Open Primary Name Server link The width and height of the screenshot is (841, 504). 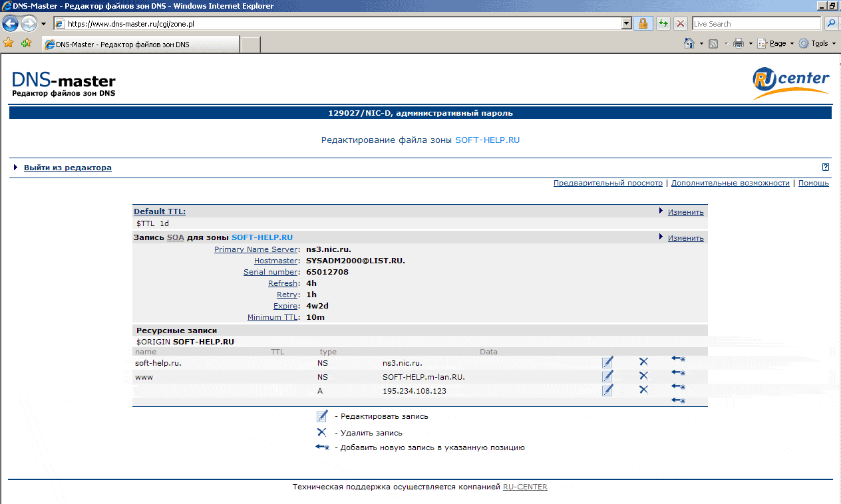(256, 249)
